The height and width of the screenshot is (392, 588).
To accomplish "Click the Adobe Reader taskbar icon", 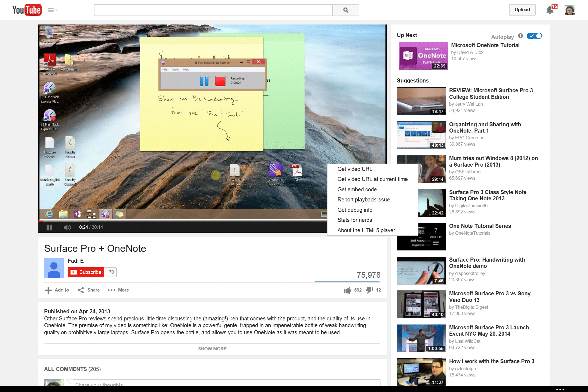I will pyautogui.click(x=49, y=61).
